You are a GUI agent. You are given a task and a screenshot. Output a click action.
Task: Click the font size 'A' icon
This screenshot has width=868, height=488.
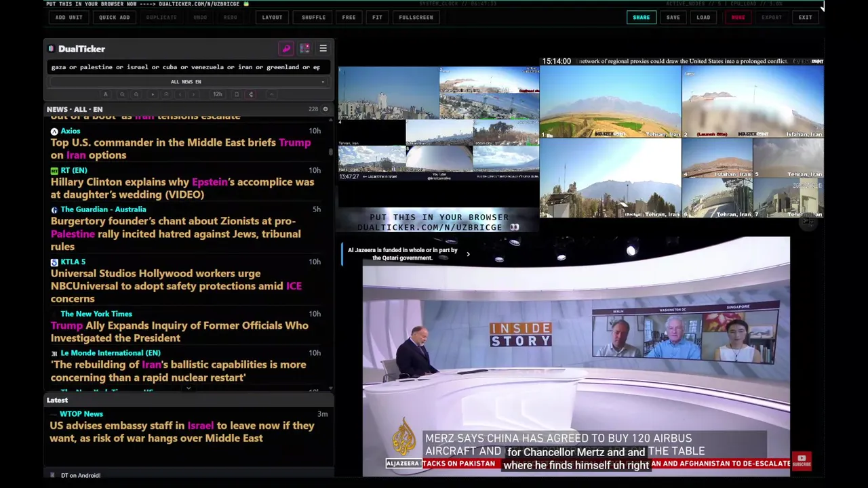coord(105,94)
